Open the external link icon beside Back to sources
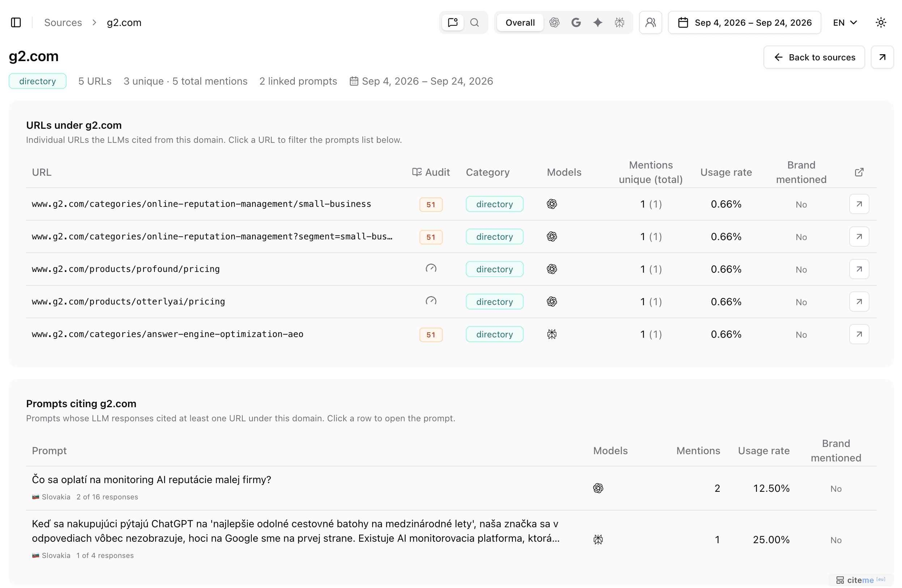The height and width of the screenshot is (588, 902). pos(882,57)
